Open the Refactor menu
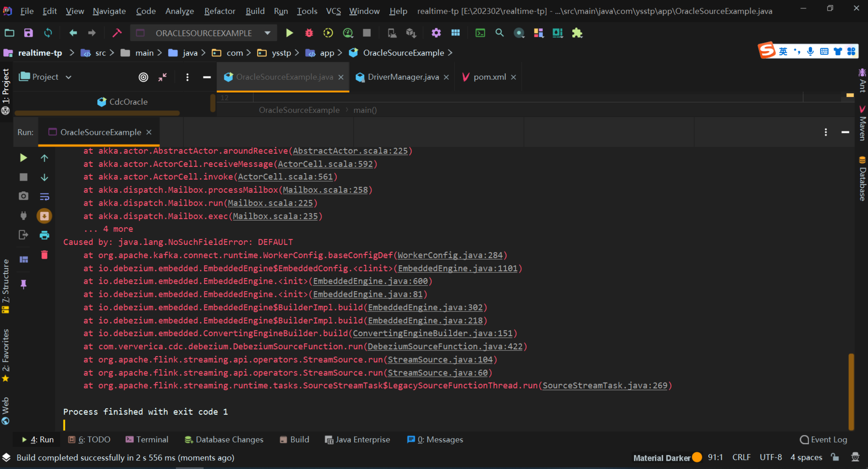Screen dimensions: 868x469 coord(220,11)
